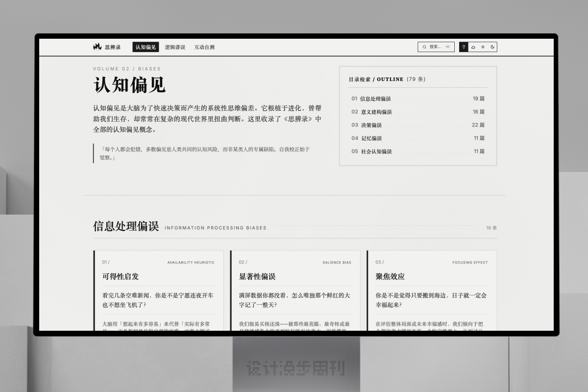Switch to the cloud theme
The width and height of the screenshot is (588, 392).
pyautogui.click(x=473, y=47)
